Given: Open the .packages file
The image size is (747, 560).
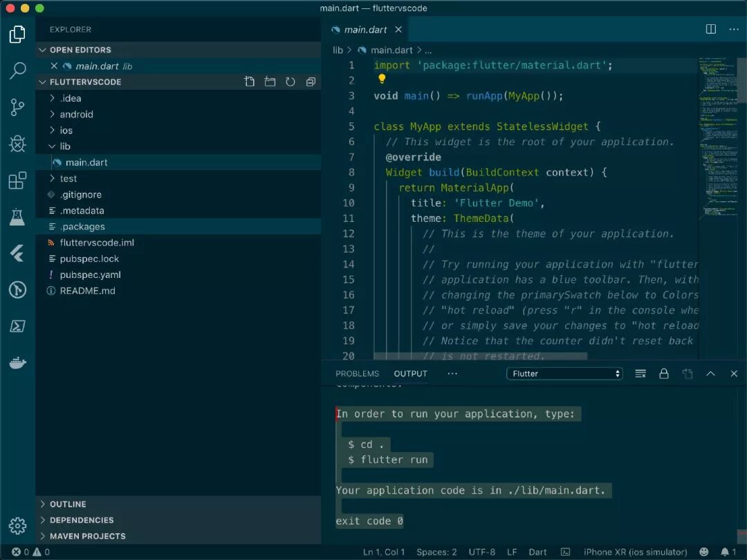Looking at the screenshot, I should 178,227.
